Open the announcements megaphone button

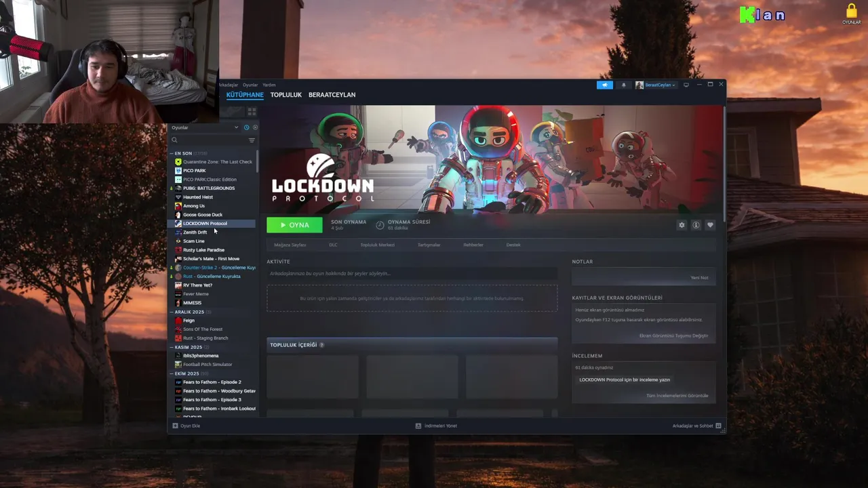tap(604, 85)
